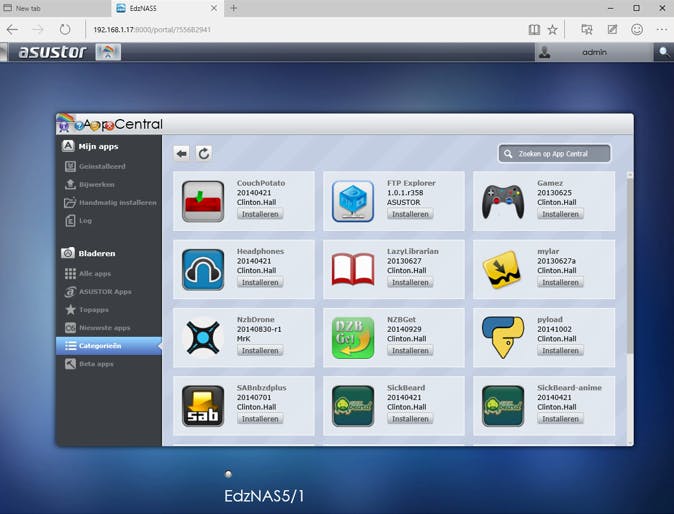Viewport: 674px width, 514px height.
Task: Click the browser address bar
Action: (x=301, y=30)
